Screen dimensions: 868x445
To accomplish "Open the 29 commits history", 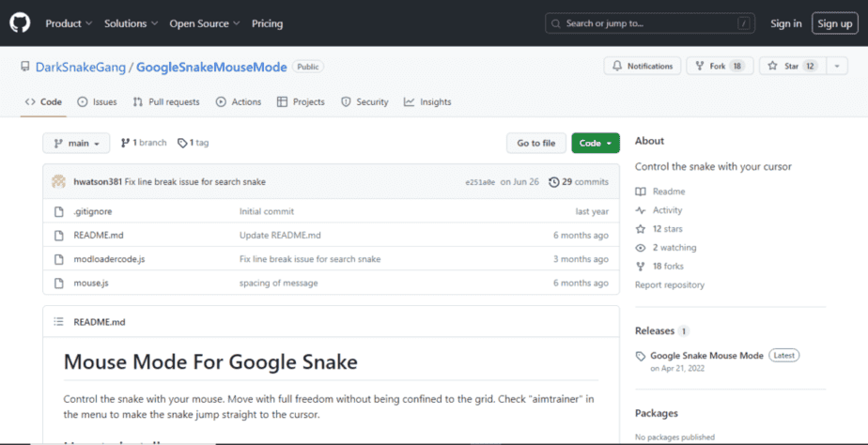I will point(579,182).
